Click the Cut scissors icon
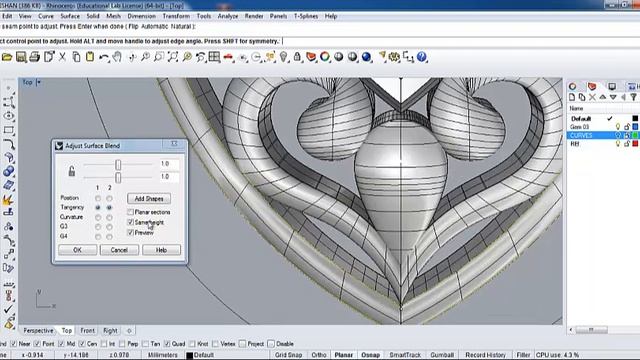 pyautogui.click(x=62, y=57)
